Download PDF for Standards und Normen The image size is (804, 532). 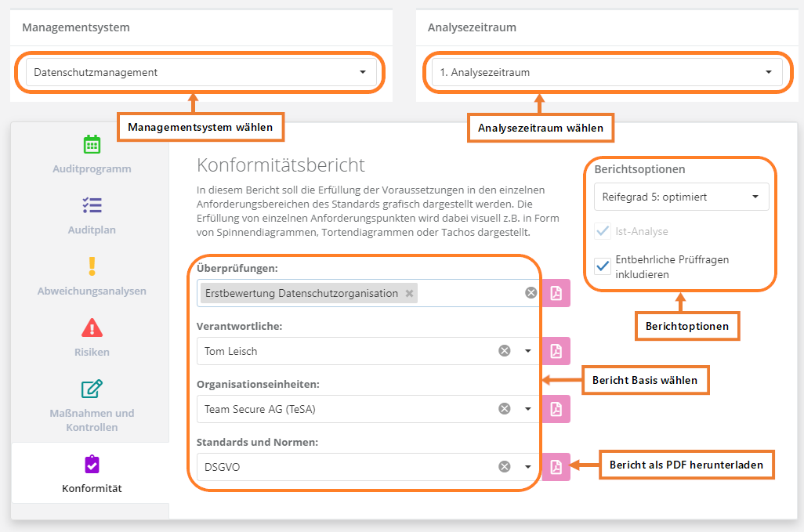tap(556, 467)
